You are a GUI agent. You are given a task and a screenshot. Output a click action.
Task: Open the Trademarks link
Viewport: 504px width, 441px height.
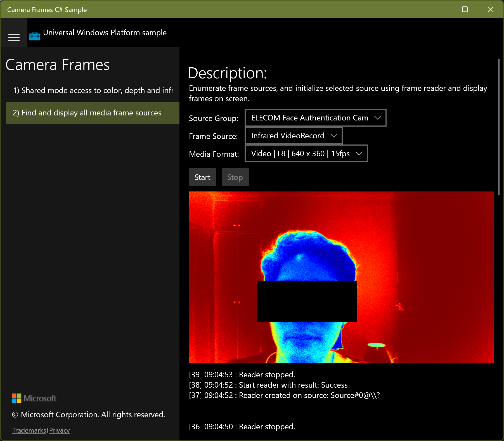coord(29,430)
